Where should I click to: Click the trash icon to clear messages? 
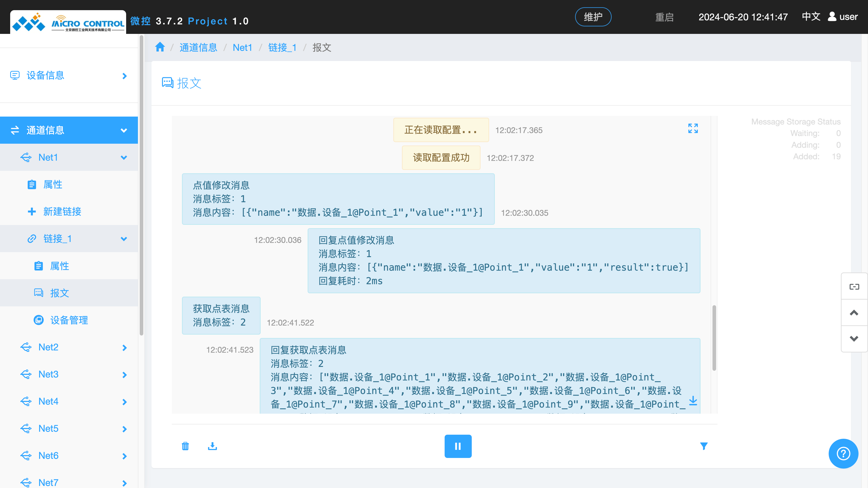[185, 446]
